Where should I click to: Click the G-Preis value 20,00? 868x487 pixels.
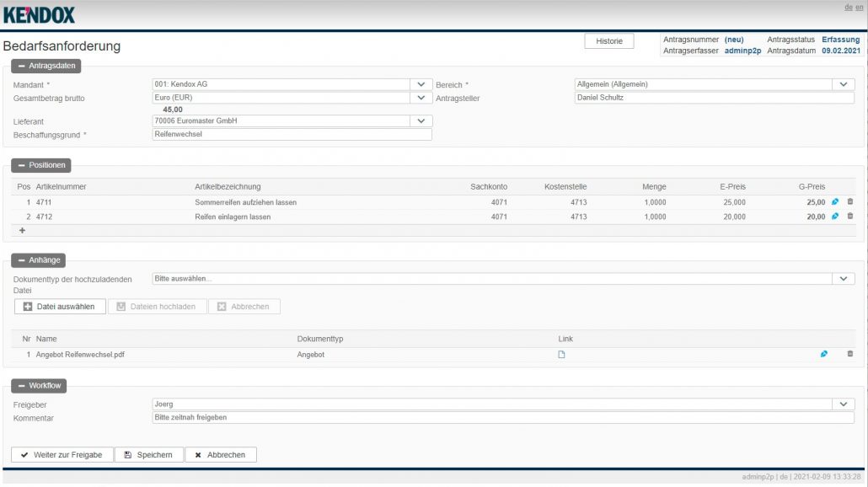coord(816,217)
